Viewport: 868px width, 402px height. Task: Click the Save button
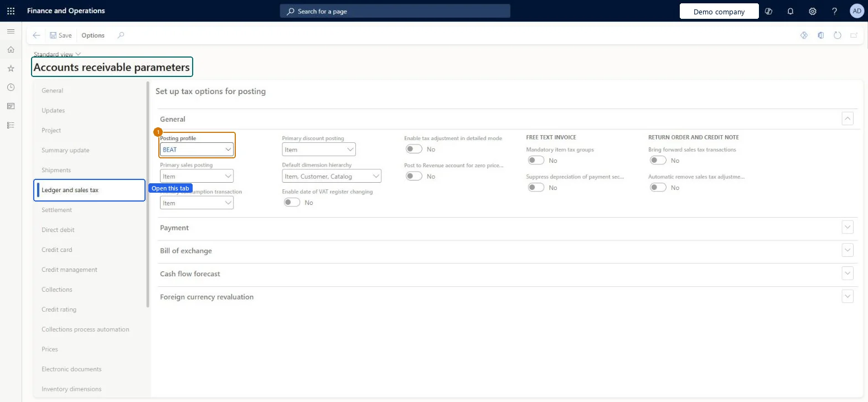[x=60, y=35]
